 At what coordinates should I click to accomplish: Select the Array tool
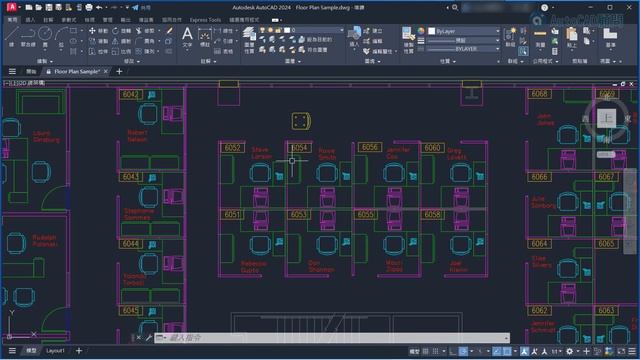tap(145, 51)
